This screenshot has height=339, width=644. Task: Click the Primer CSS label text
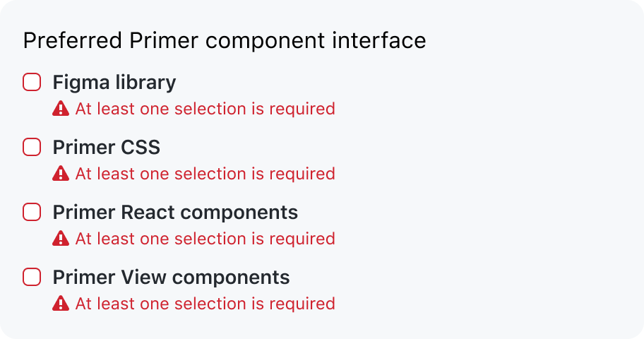coord(107,147)
